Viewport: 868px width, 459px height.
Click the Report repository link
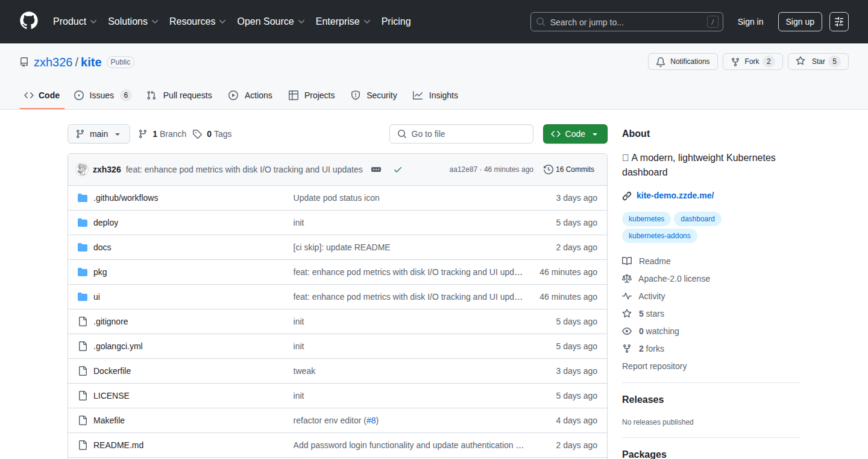[654, 366]
